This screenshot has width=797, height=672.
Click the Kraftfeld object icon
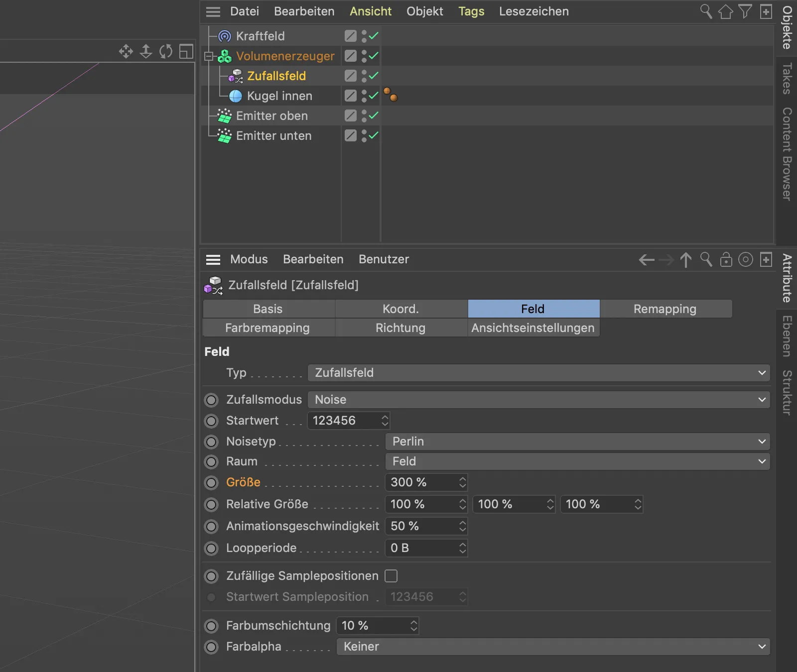(225, 36)
